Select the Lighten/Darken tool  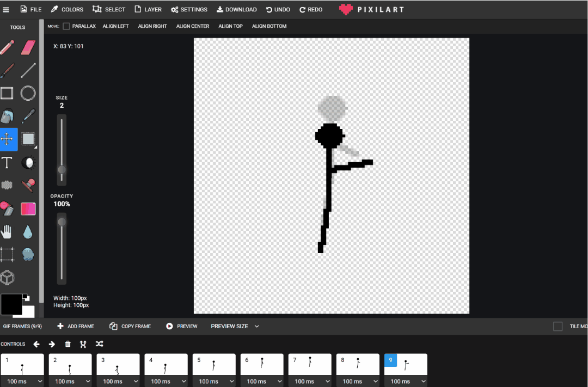pos(28,163)
